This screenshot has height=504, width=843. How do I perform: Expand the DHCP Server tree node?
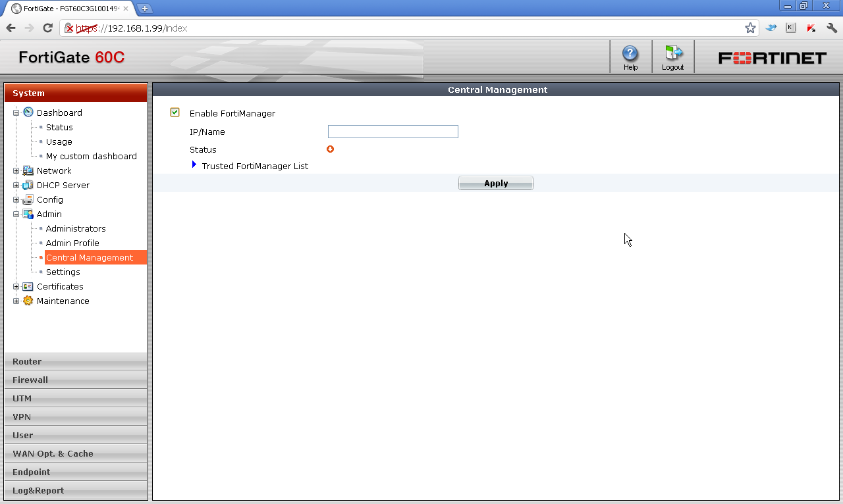(16, 185)
